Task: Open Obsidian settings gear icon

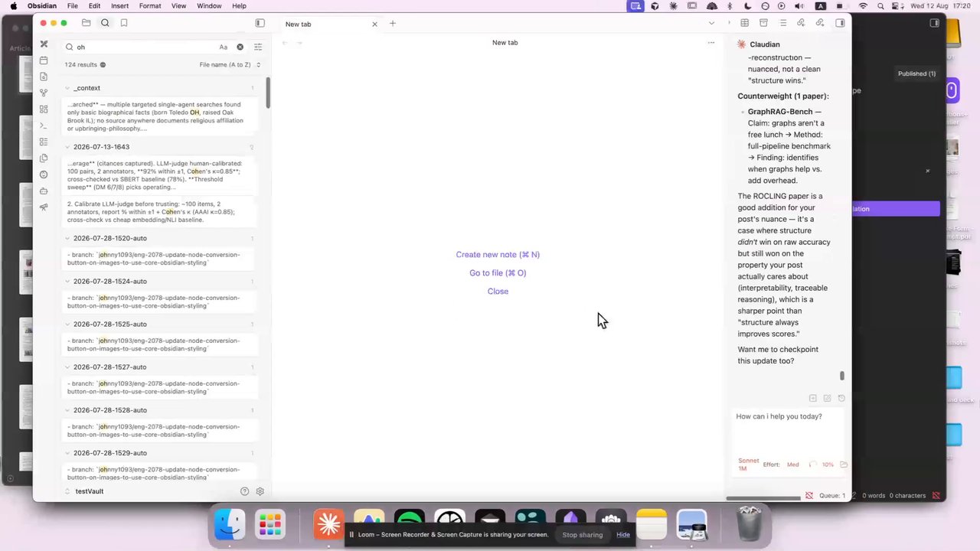Action: tap(260, 491)
